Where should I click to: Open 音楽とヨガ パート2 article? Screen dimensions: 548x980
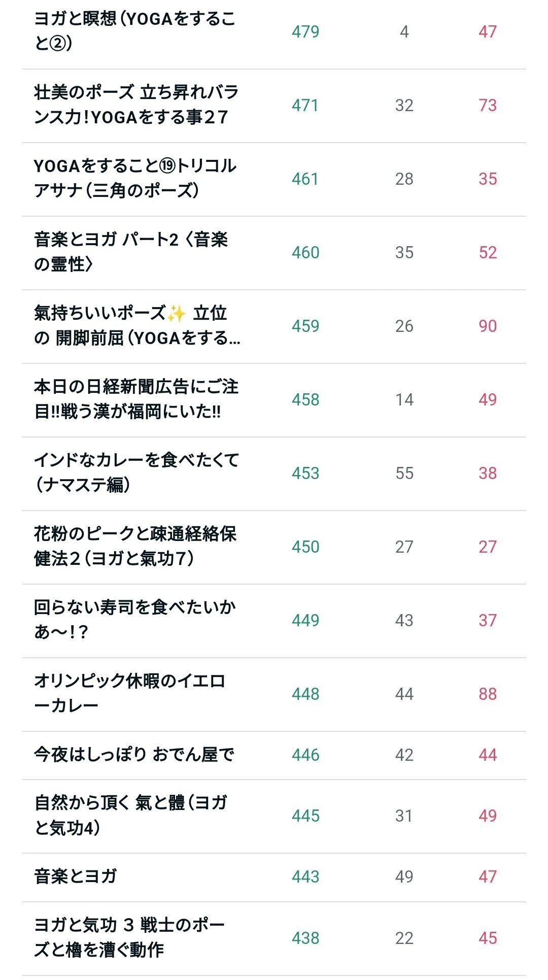[x=131, y=252]
